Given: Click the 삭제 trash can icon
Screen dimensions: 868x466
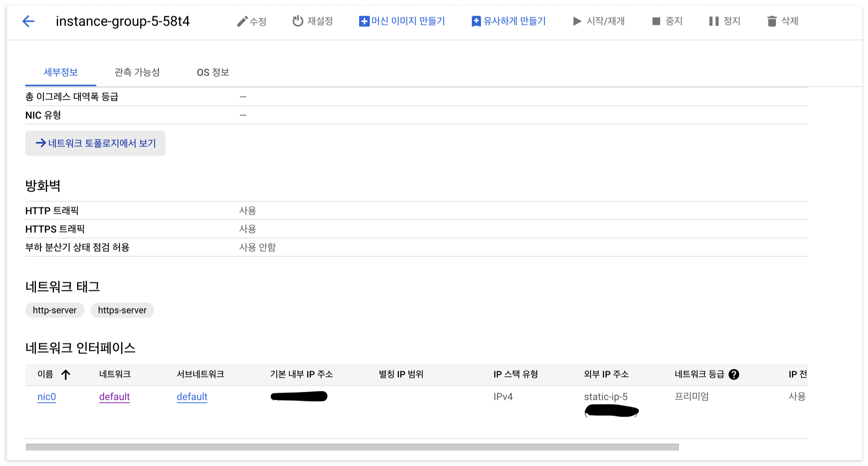Looking at the screenshot, I should pyautogui.click(x=772, y=21).
